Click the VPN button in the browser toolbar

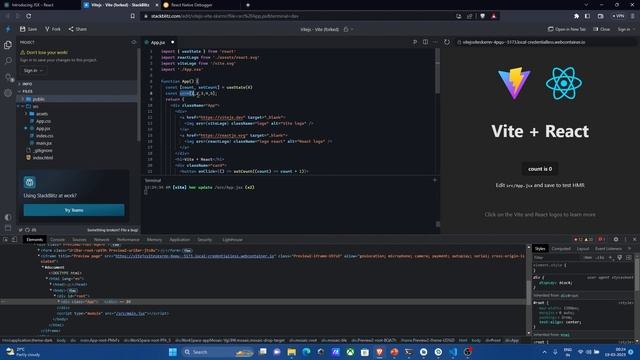tap(618, 16)
